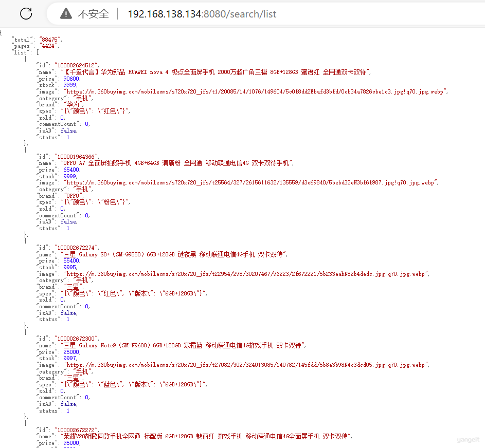Click the spec value containing 蓝色

click(133, 384)
